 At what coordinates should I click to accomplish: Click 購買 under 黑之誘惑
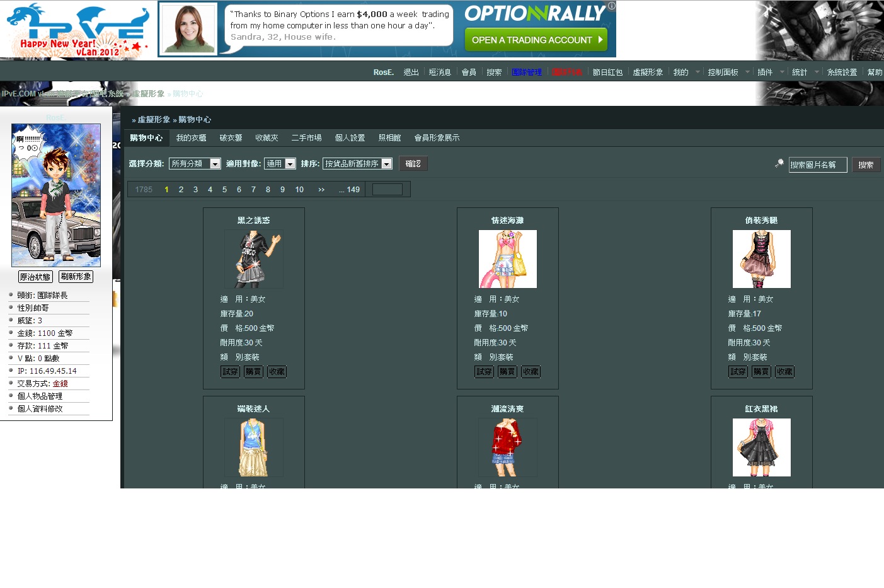254,372
